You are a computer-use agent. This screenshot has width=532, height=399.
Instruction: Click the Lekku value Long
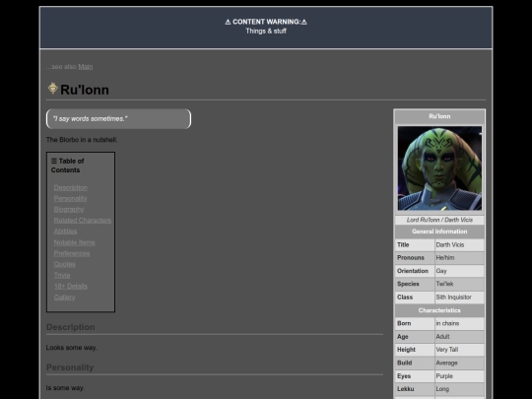point(459,389)
